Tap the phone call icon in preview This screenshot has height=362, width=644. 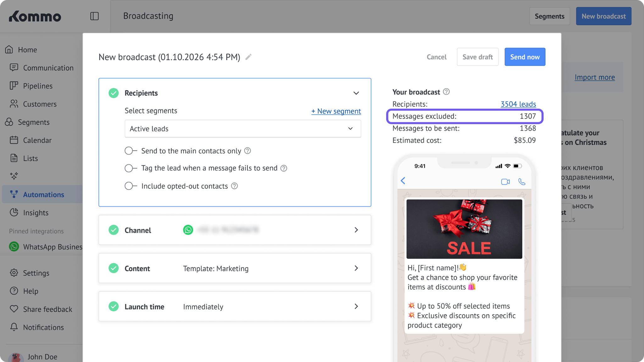pos(522,182)
